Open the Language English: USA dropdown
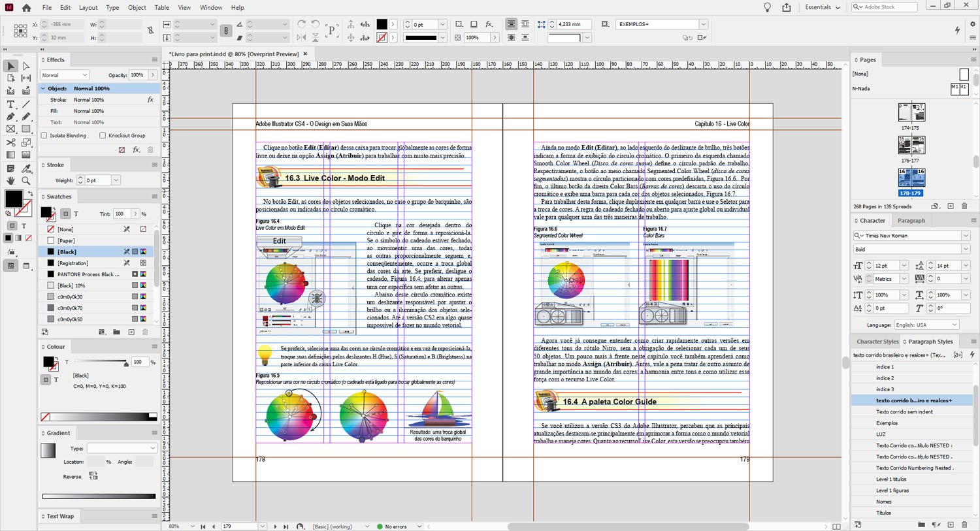The width and height of the screenshot is (980, 531). click(926, 325)
